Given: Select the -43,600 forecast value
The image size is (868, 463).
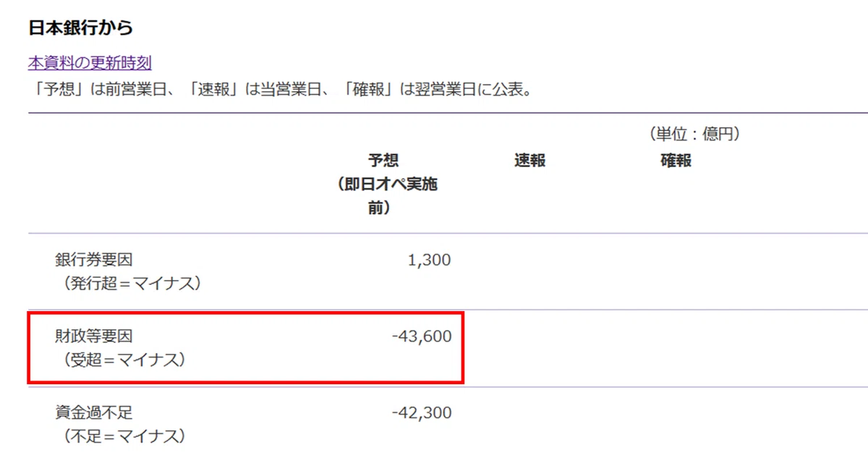Looking at the screenshot, I should coord(422,336).
